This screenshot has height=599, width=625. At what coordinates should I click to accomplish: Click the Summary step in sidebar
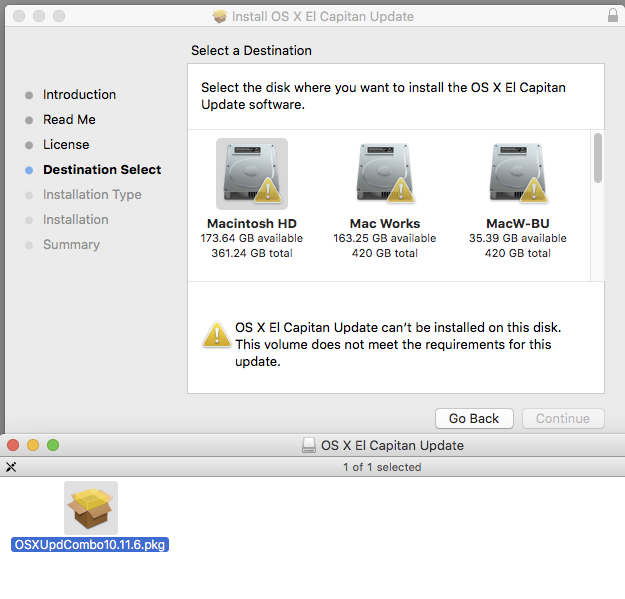click(71, 245)
